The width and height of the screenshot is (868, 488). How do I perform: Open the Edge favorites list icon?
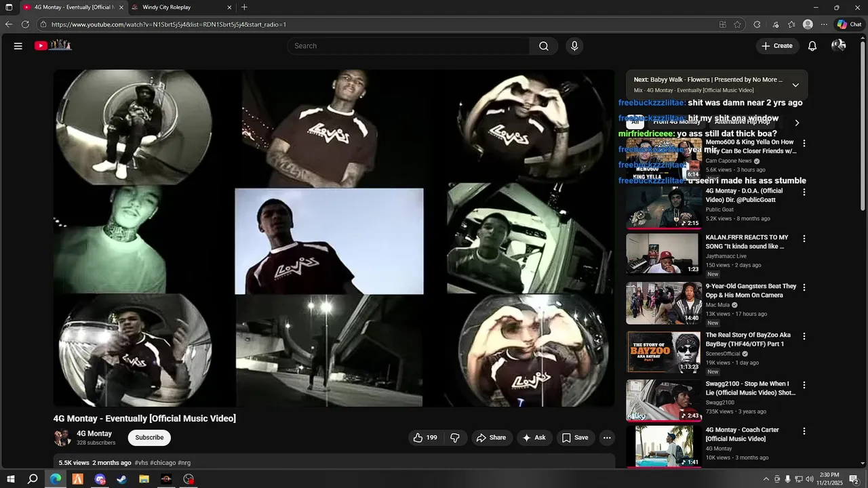click(791, 24)
